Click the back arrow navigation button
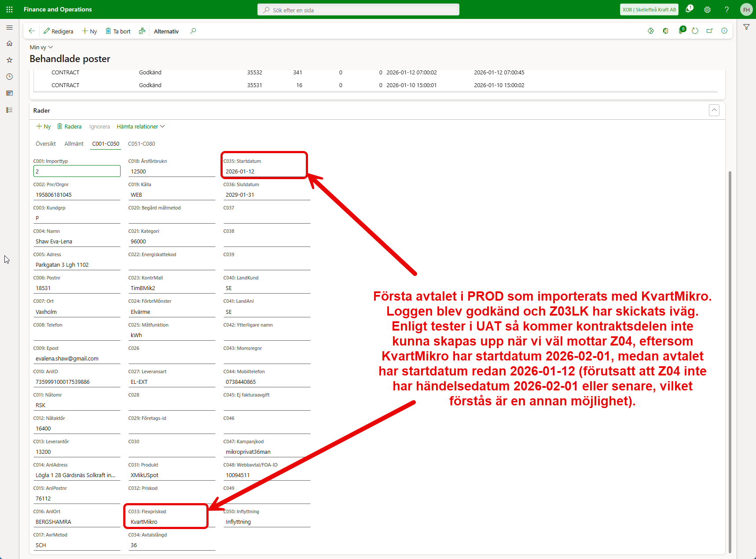756x559 pixels. 32,31
